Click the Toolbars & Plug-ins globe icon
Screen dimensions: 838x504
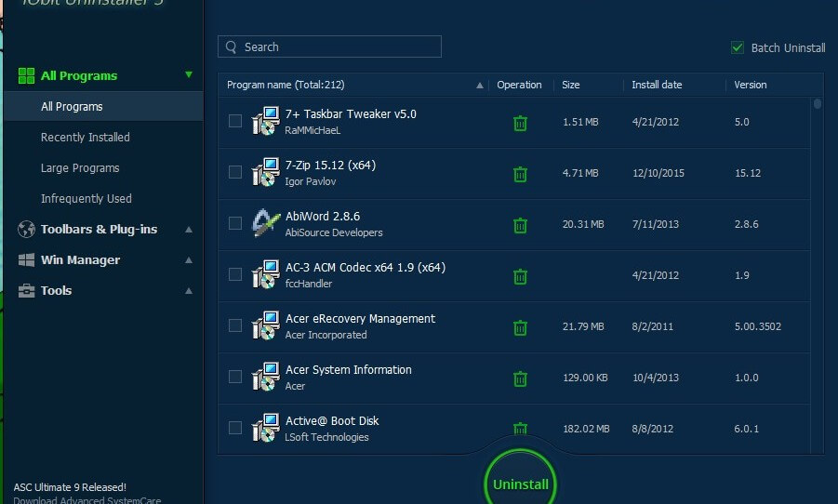pos(26,230)
